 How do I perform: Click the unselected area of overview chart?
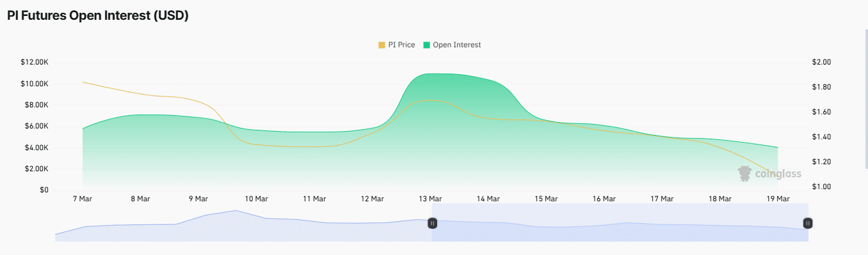(x=243, y=222)
